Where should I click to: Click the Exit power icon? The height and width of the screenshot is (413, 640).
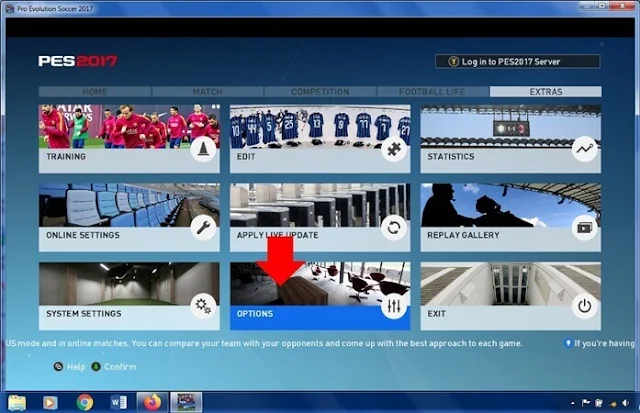(x=584, y=306)
